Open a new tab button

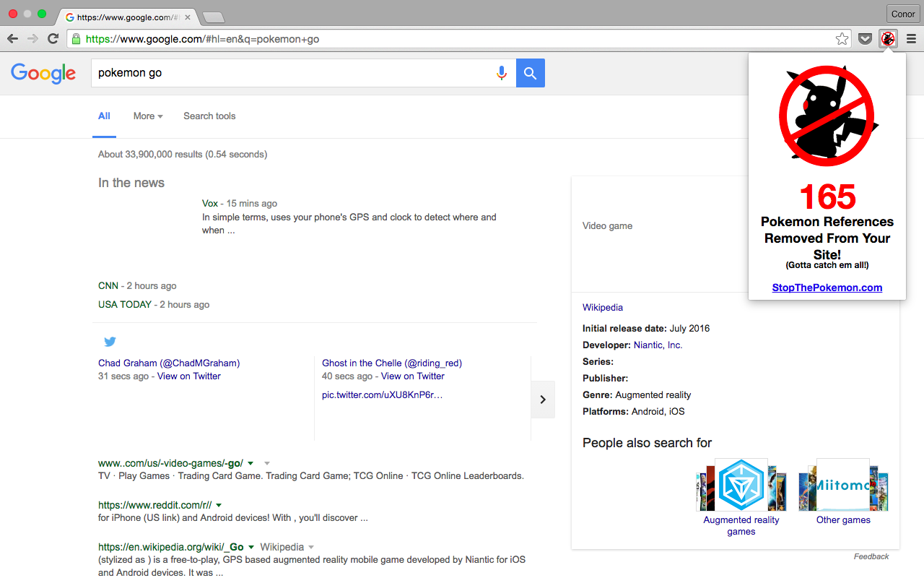(214, 17)
